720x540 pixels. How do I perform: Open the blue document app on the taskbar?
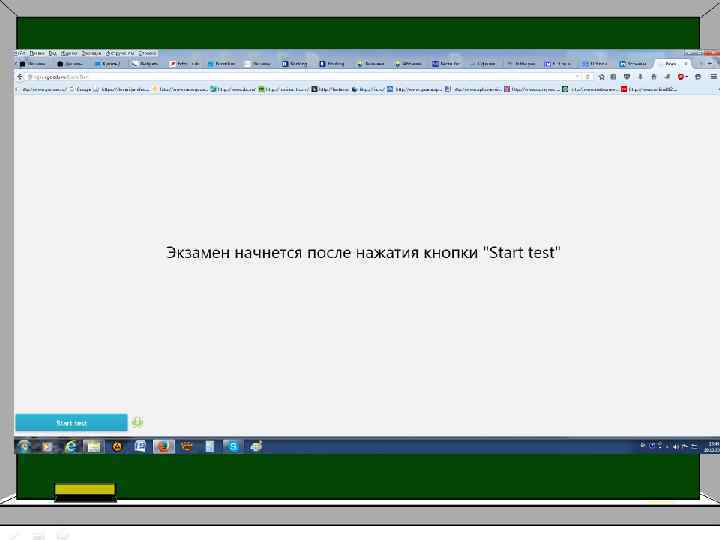(140, 446)
